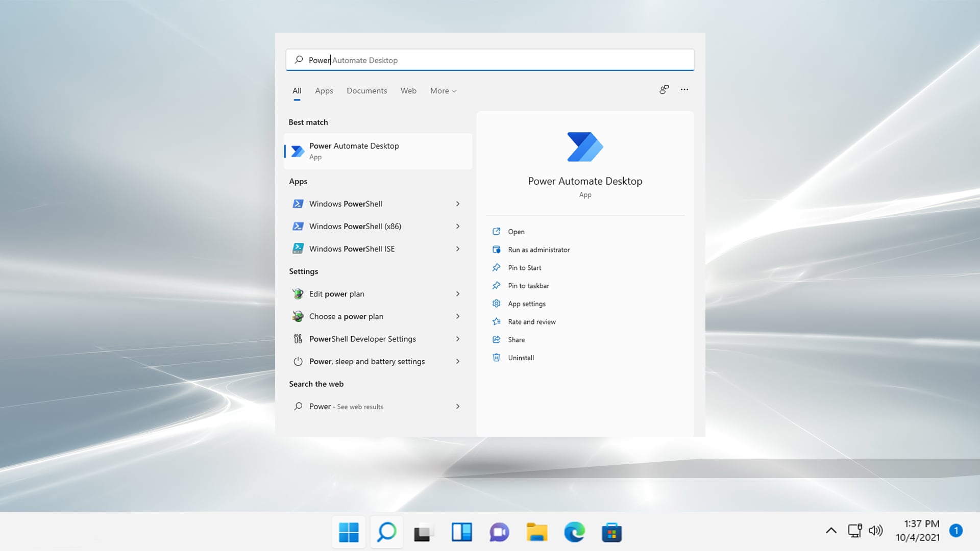The image size is (980, 551).
Task: Click 'Power, sleep and battery settings' text
Action: pyautogui.click(x=366, y=361)
